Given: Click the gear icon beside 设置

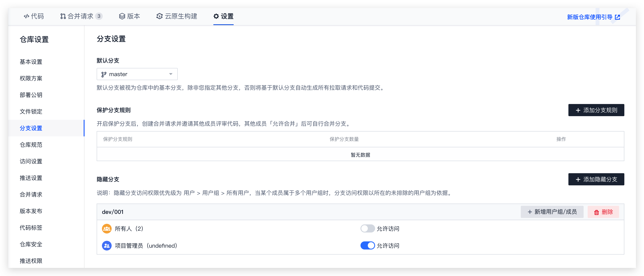Looking at the screenshot, I should click(216, 16).
